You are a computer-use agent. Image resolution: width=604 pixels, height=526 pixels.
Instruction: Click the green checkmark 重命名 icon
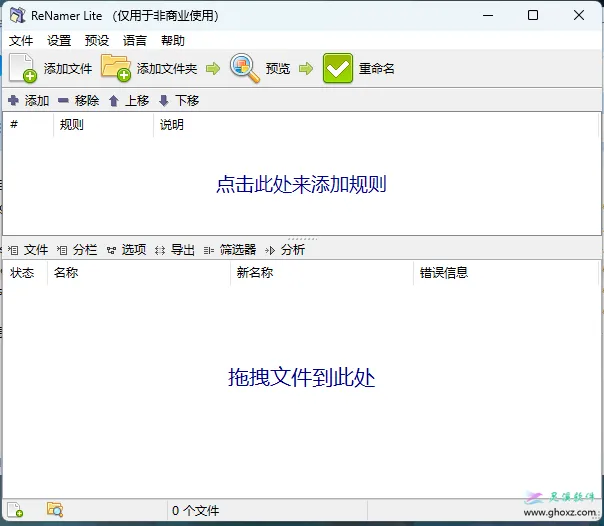pyautogui.click(x=338, y=68)
